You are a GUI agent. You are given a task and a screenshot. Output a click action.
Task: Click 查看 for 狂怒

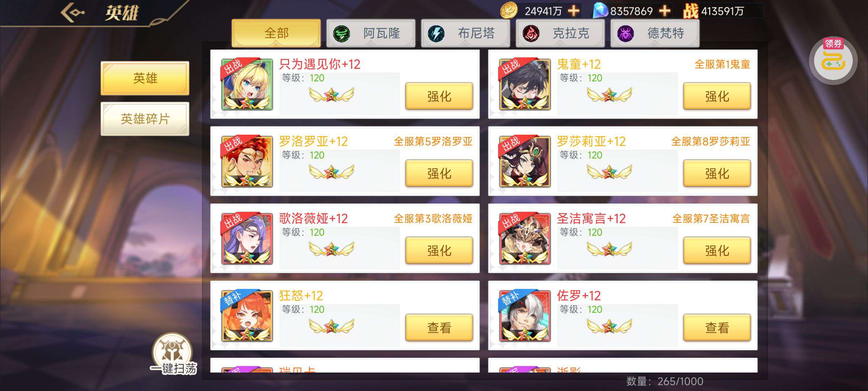tap(439, 328)
